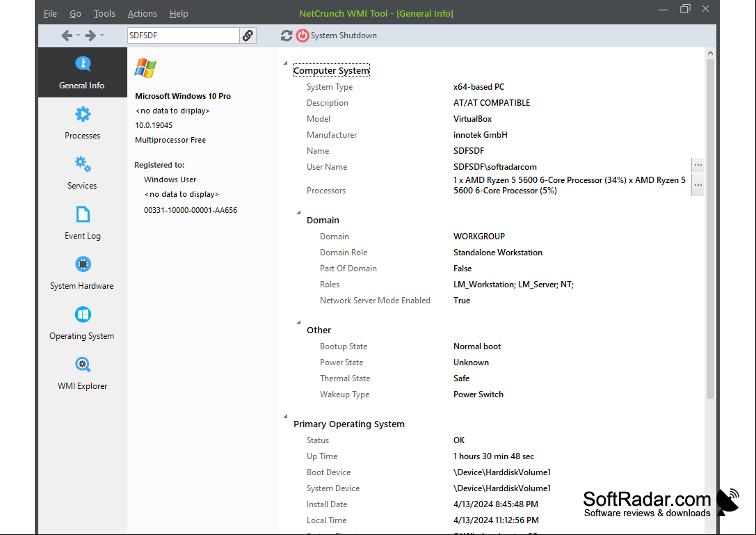
Task: Open the Go menu
Action: [75, 13]
